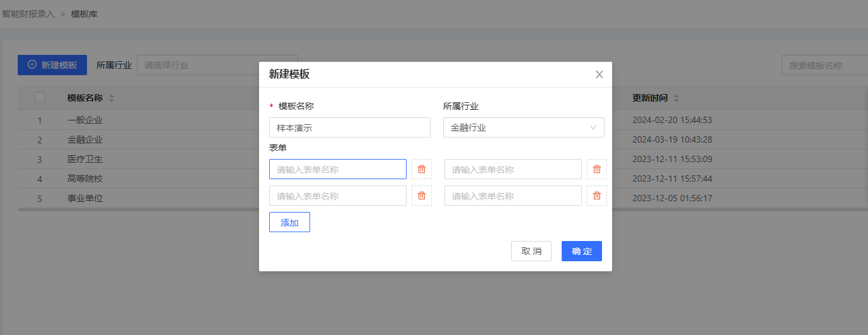Click the 新建模板 button in toolbar

pos(52,65)
